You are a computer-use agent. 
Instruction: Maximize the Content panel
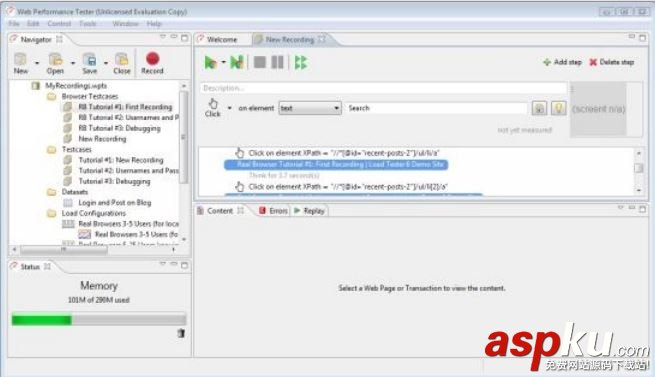pyautogui.click(x=642, y=209)
